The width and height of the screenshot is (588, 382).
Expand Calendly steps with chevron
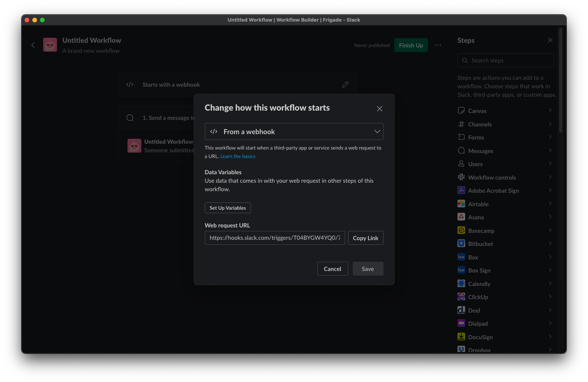(550, 283)
